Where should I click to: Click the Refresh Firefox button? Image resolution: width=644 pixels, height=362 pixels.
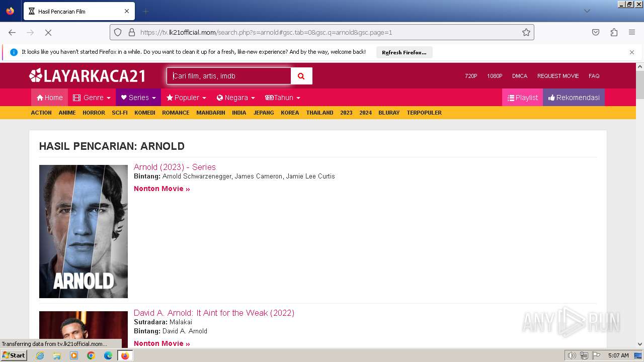coord(404,52)
